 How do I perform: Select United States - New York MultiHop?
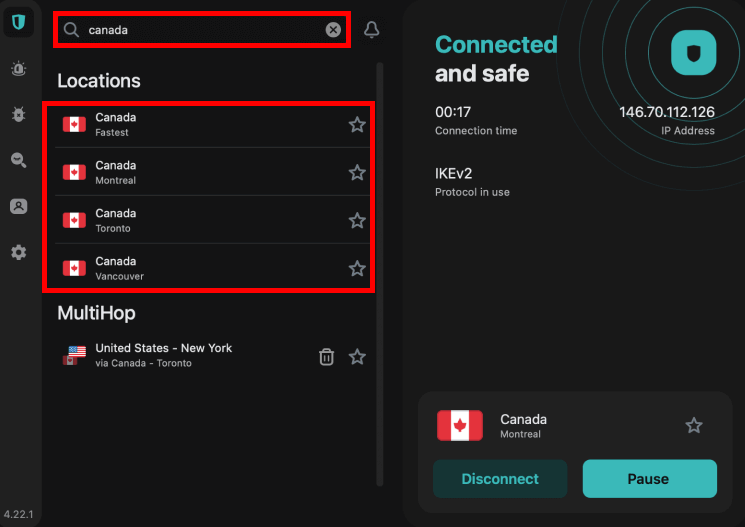click(212, 355)
